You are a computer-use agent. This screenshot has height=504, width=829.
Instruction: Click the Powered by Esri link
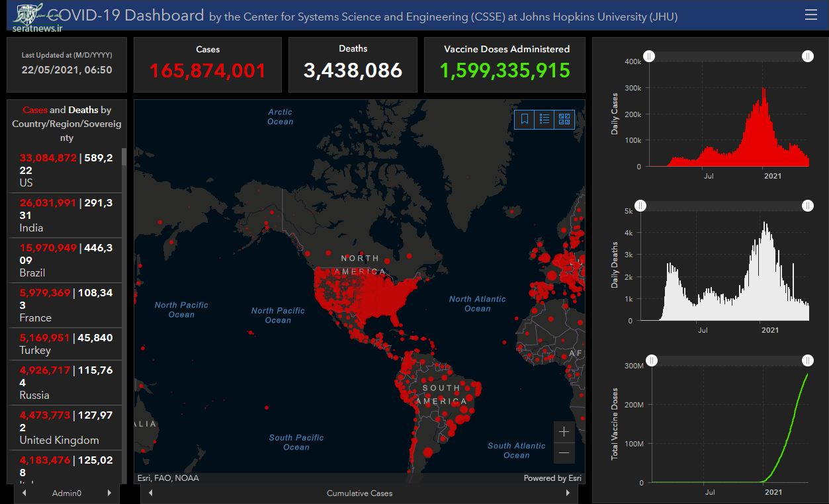tap(552, 478)
